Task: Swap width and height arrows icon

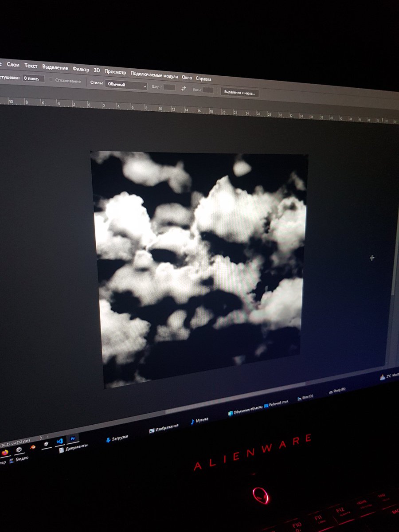Action: pyautogui.click(x=184, y=88)
